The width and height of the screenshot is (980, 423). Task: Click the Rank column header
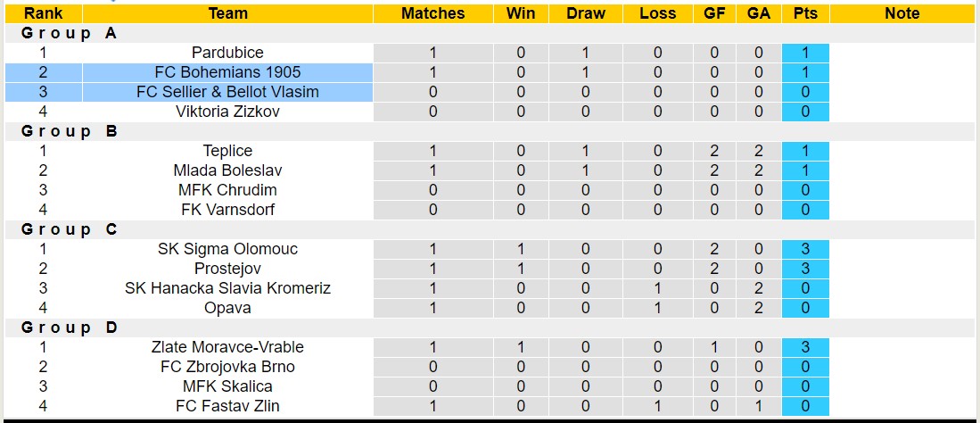43,13
